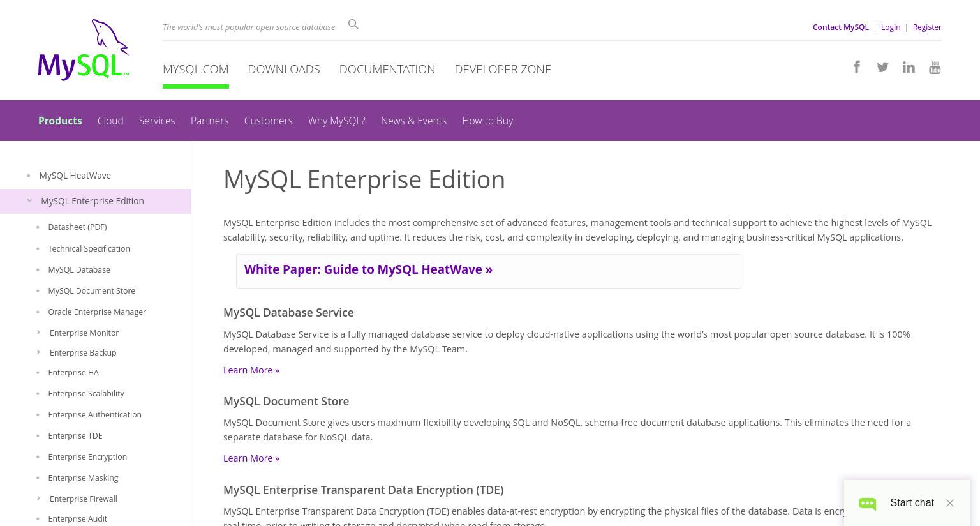Click the Contact MySQL link
980x526 pixels.
click(840, 27)
